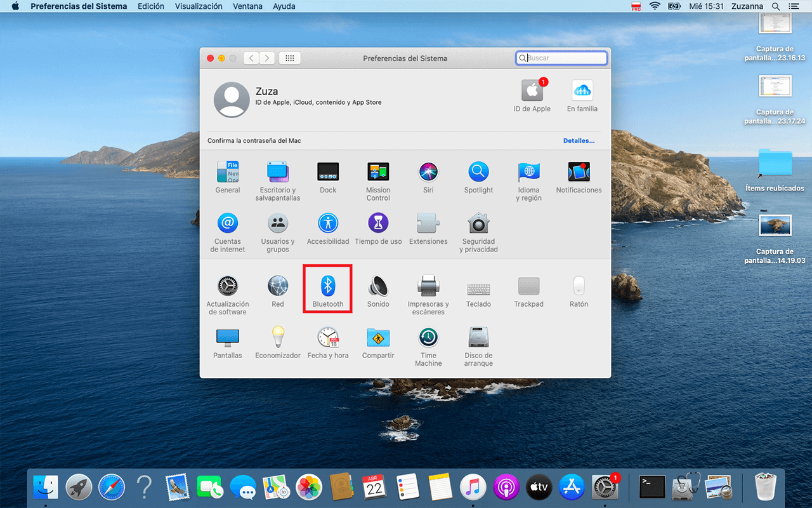Open Pantallas preferences pane
The height and width of the screenshot is (508, 812).
click(228, 343)
